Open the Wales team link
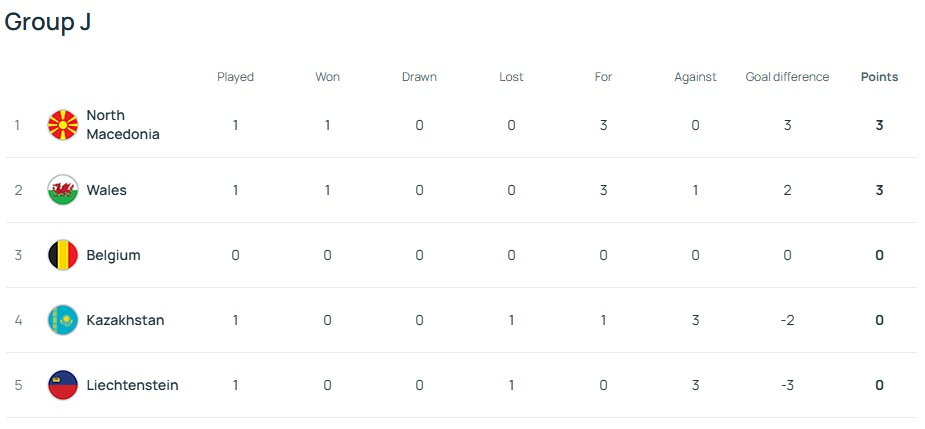 pyautogui.click(x=106, y=190)
